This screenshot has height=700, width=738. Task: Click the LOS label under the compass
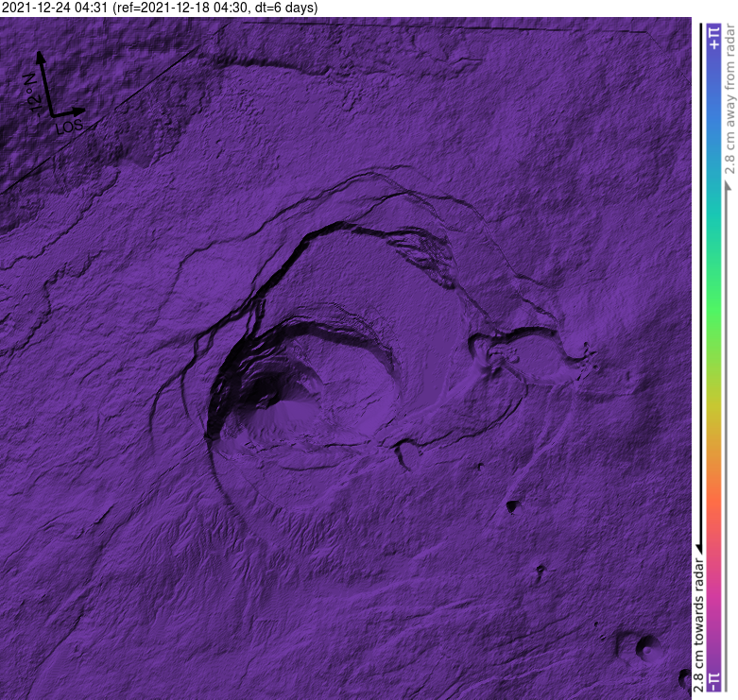point(69,127)
